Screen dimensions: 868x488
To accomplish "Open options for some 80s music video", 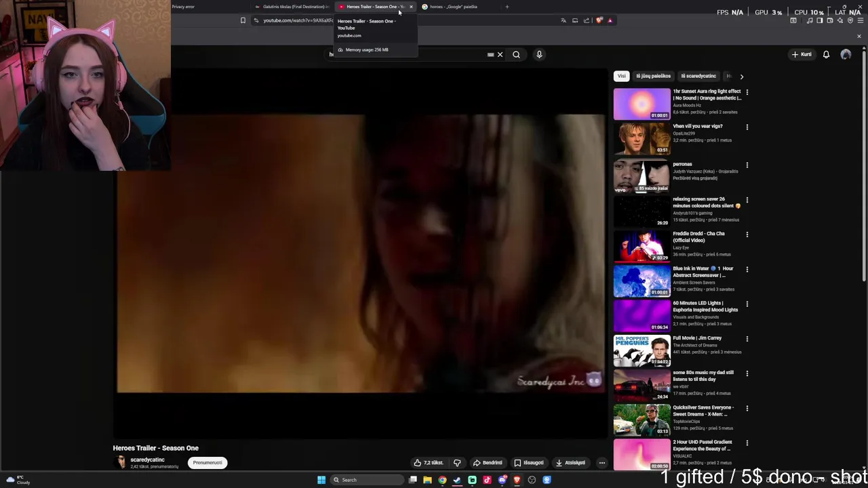I will point(747,373).
